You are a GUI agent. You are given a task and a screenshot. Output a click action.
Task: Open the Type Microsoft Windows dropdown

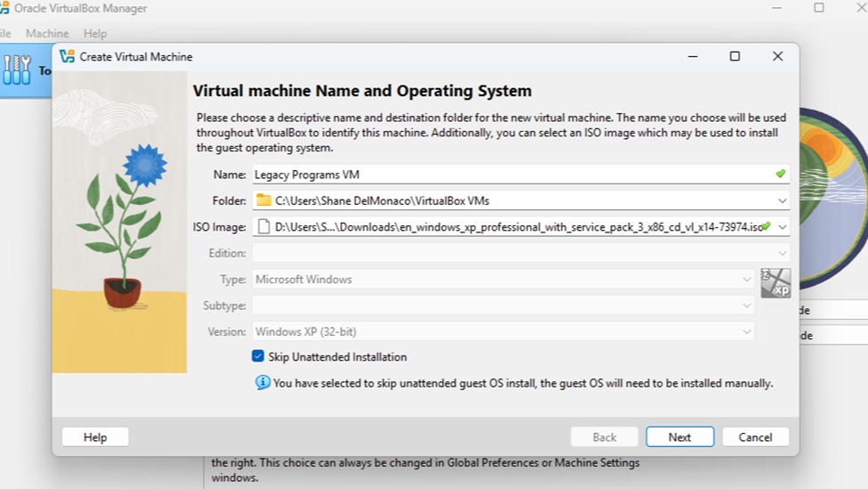coord(747,280)
